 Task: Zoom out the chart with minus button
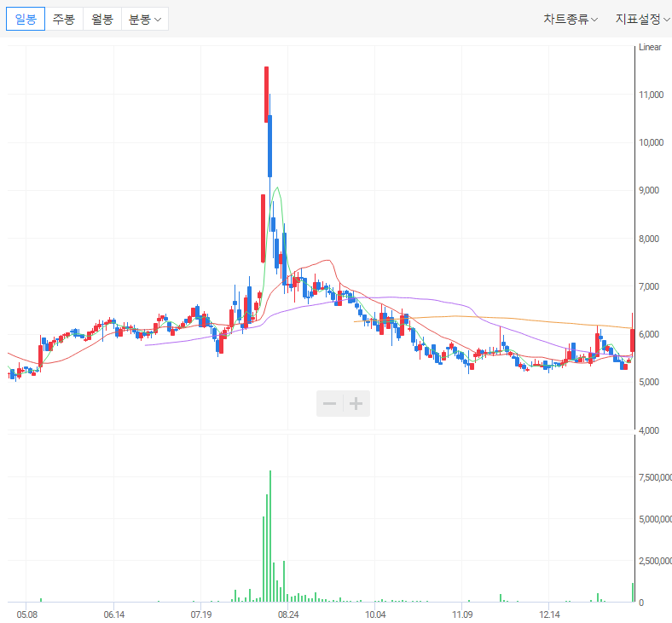point(329,403)
